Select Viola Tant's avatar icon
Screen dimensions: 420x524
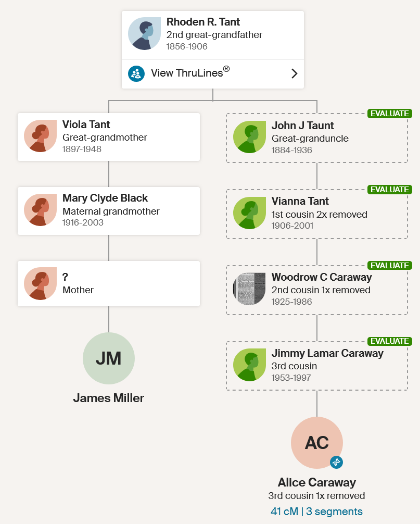[x=41, y=136]
